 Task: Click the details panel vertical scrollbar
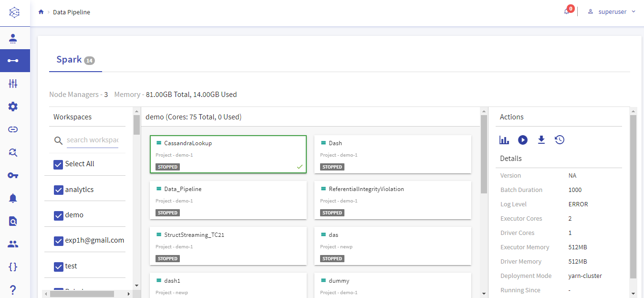click(633, 196)
